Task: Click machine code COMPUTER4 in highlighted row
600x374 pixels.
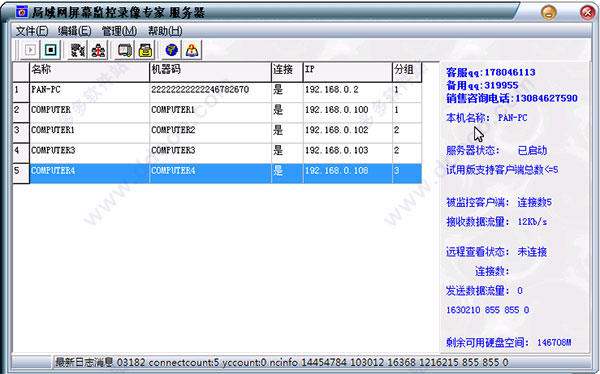Action: click(210, 173)
